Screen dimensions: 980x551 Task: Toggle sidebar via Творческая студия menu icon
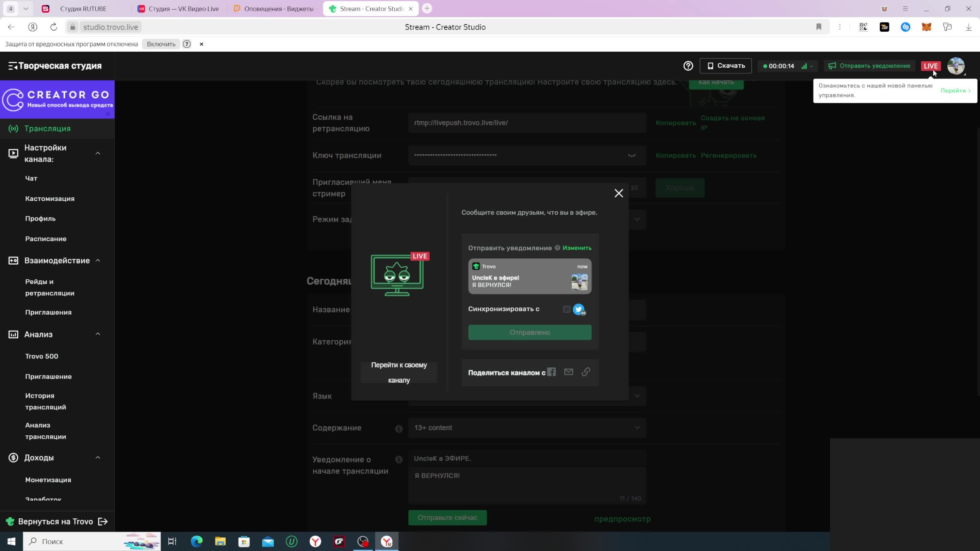point(13,66)
